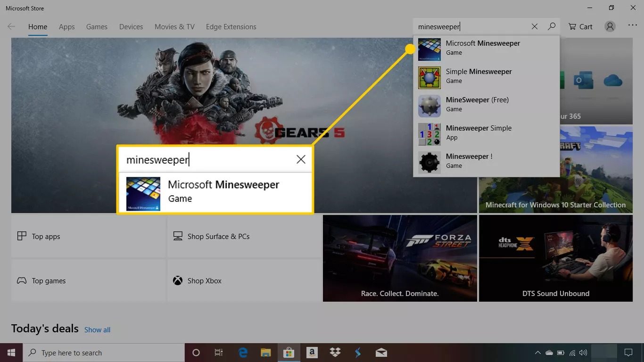Switch to the Movies & TV tab
This screenshot has height=362, width=644.
[x=174, y=27]
